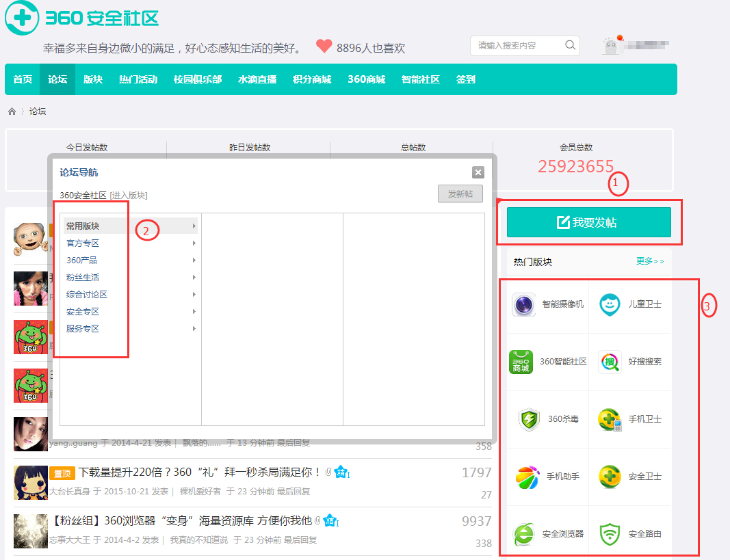
Task: Open the 安全路由 wifi icon
Action: tap(609, 534)
